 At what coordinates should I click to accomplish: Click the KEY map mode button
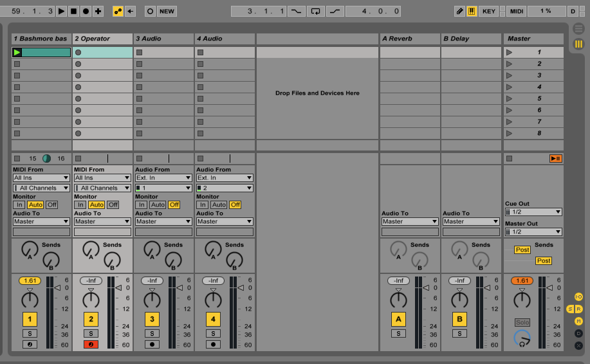(x=489, y=11)
